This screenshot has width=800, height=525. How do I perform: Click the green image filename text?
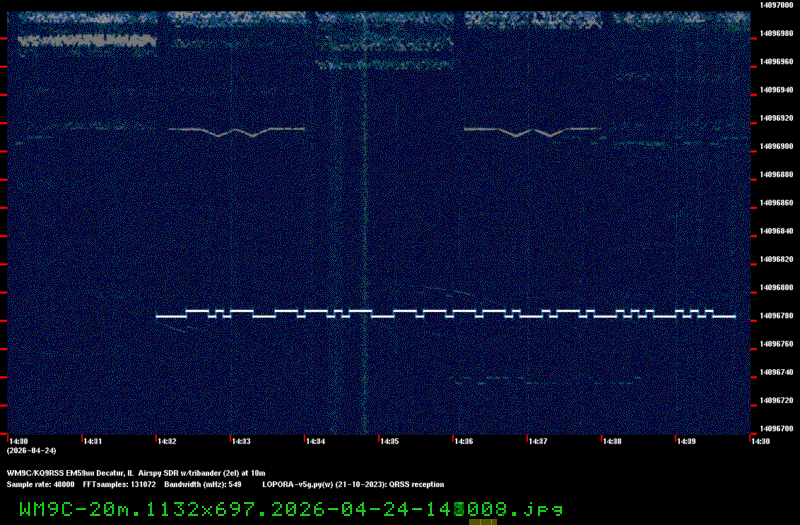(x=290, y=509)
